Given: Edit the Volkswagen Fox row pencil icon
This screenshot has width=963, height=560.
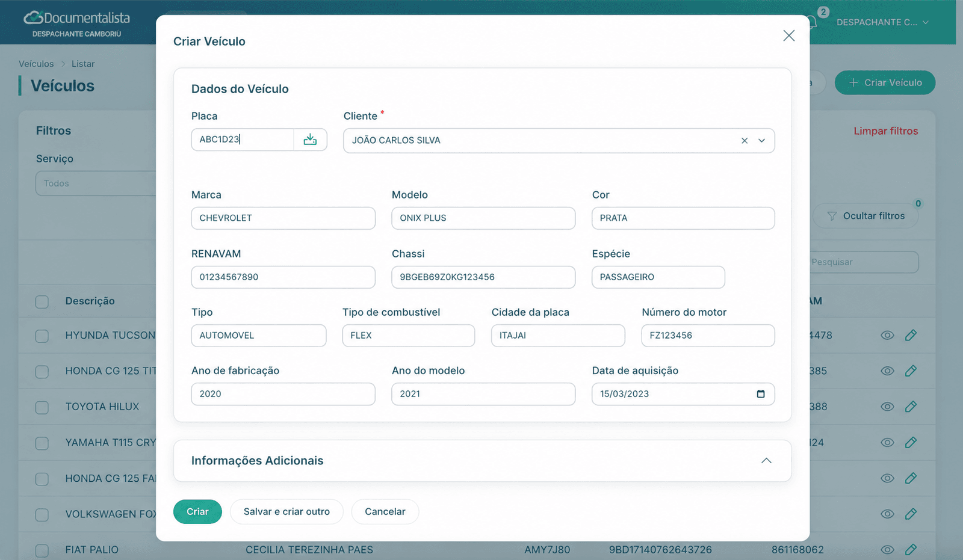Looking at the screenshot, I should click(911, 514).
